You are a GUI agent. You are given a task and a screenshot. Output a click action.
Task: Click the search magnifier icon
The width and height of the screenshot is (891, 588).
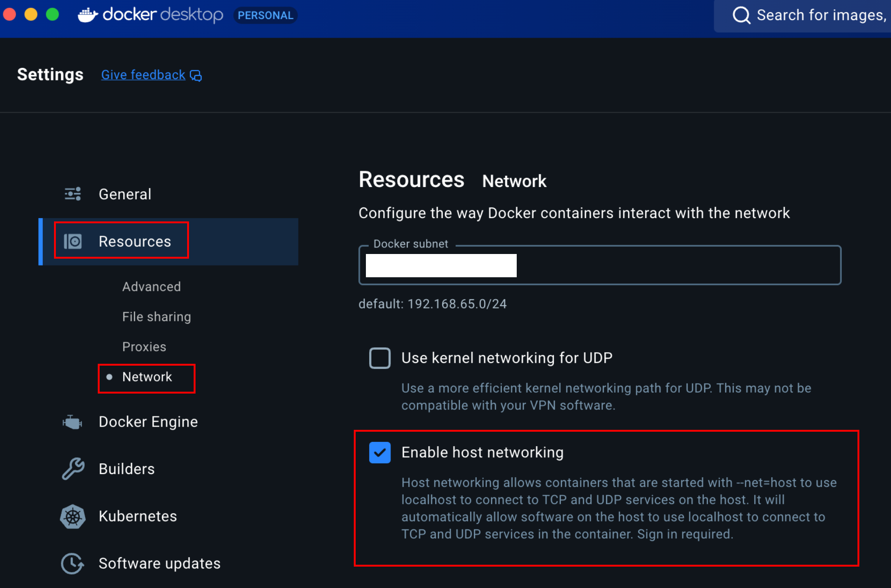click(x=741, y=15)
